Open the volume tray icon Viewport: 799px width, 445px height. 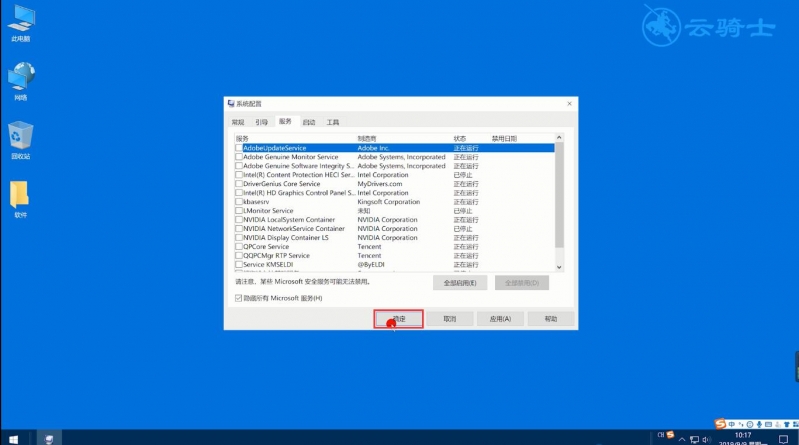[x=706, y=439]
